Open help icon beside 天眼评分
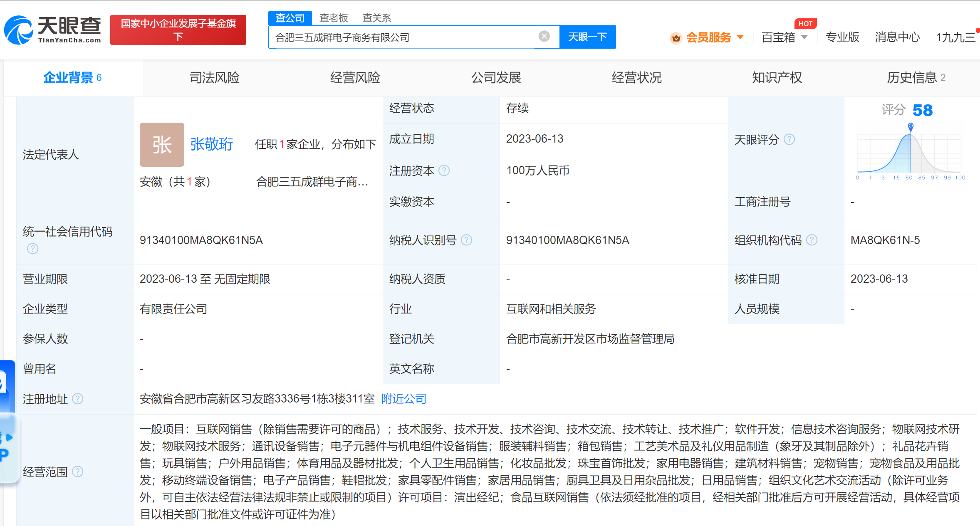The height and width of the screenshot is (526, 980). click(789, 139)
